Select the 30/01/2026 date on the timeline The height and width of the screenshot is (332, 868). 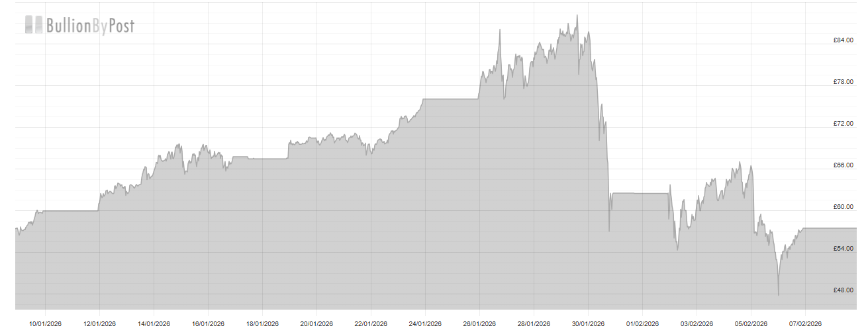pyautogui.click(x=588, y=323)
